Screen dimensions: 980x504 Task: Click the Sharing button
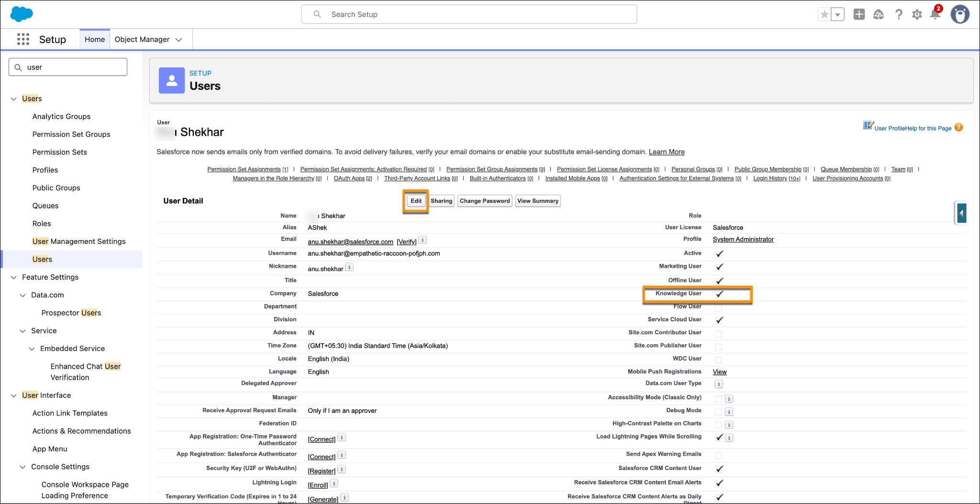[441, 201]
